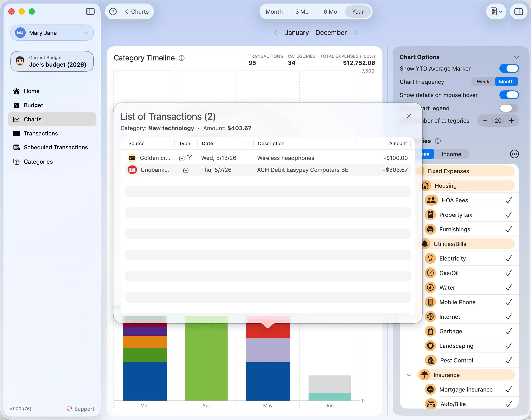
Task: Click the Budget dollar icon
Action: [17, 105]
